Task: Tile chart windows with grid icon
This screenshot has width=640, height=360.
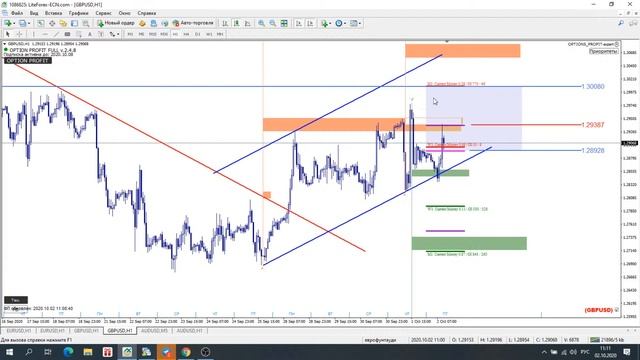Action: pyautogui.click(x=284, y=23)
